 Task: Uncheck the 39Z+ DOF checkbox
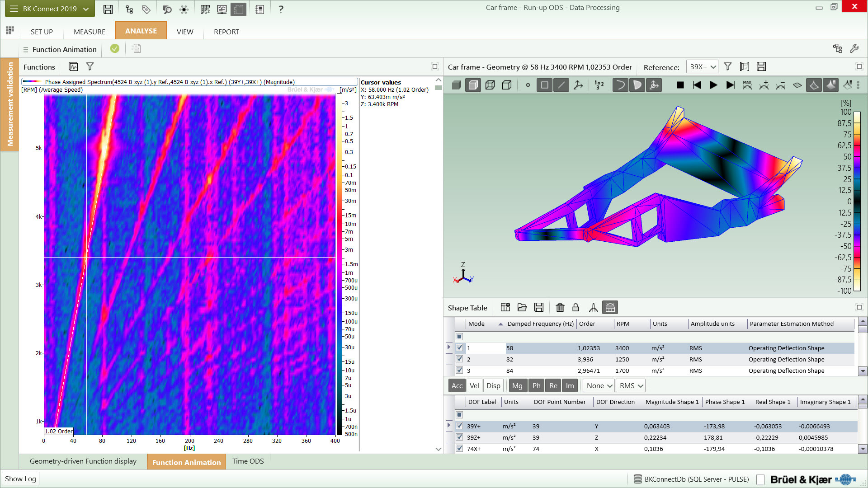459,437
